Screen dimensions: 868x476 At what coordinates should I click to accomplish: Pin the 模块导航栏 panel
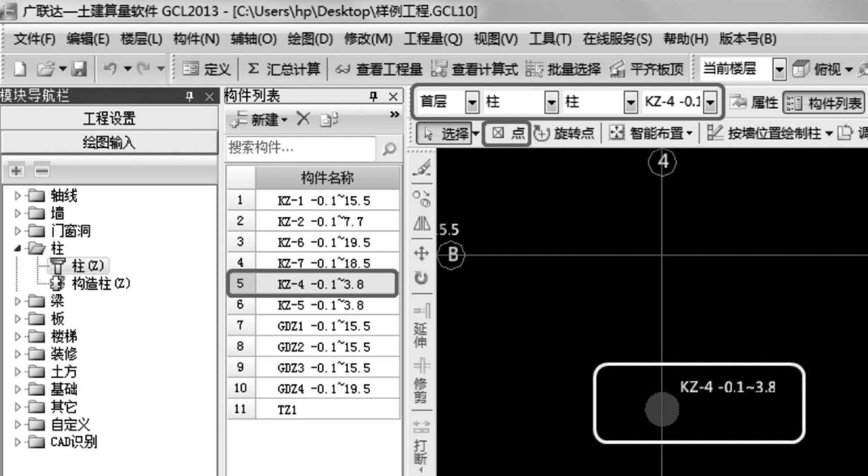189,97
